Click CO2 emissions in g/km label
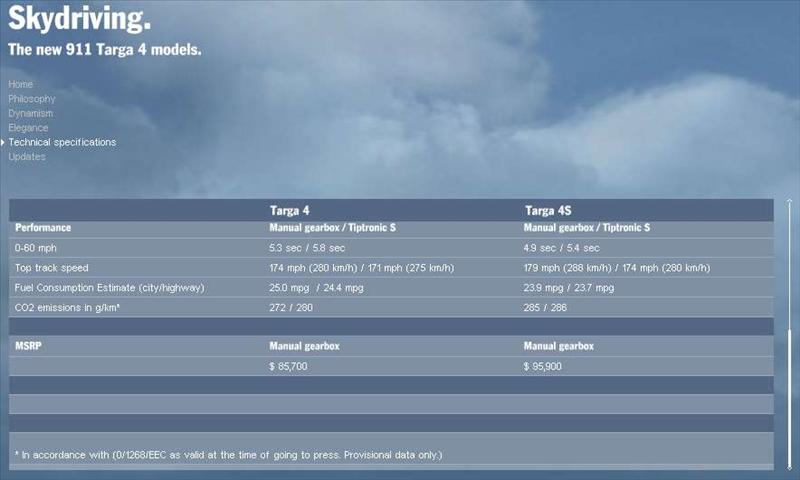Screen dimensions: 800x480 pyautogui.click(x=67, y=308)
